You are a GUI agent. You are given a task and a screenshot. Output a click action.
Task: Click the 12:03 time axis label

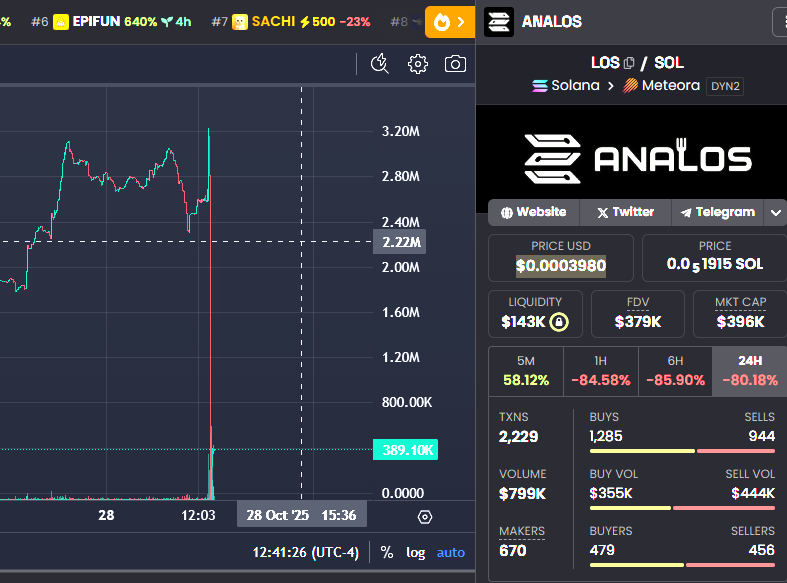coord(198,515)
